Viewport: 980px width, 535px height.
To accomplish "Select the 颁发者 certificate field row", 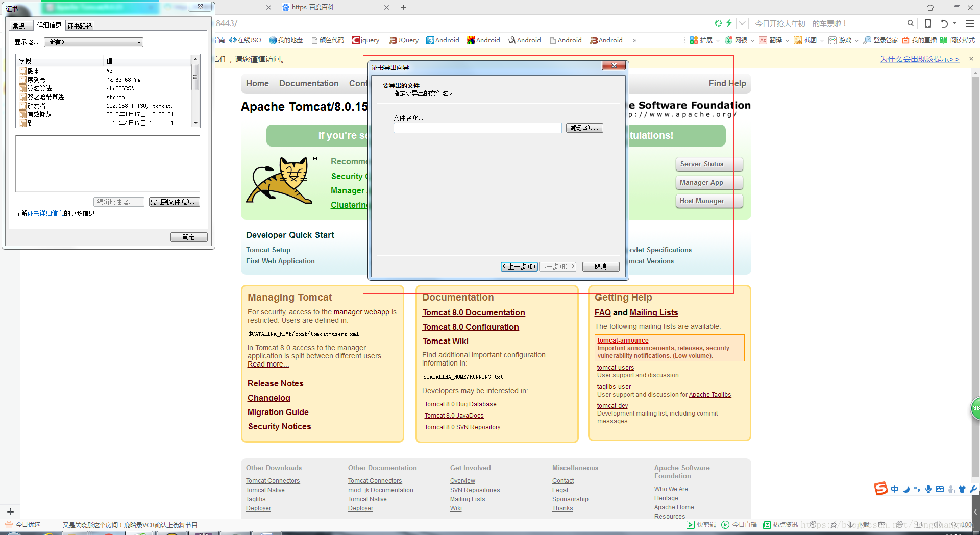I will [104, 106].
